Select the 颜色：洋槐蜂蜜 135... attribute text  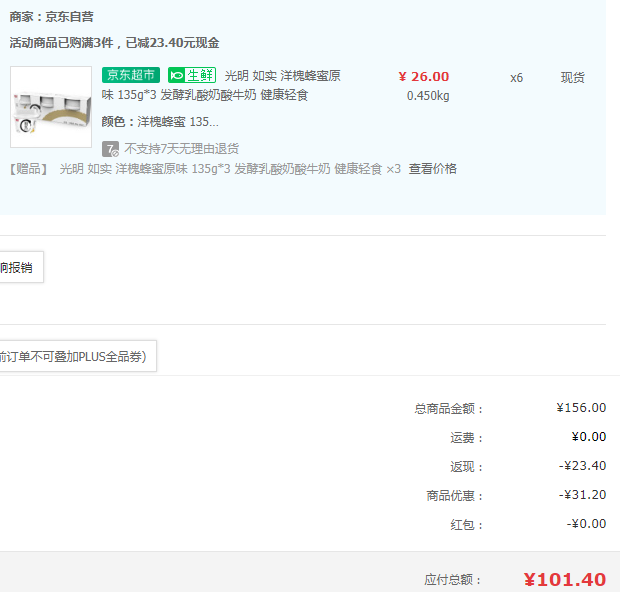(x=160, y=121)
